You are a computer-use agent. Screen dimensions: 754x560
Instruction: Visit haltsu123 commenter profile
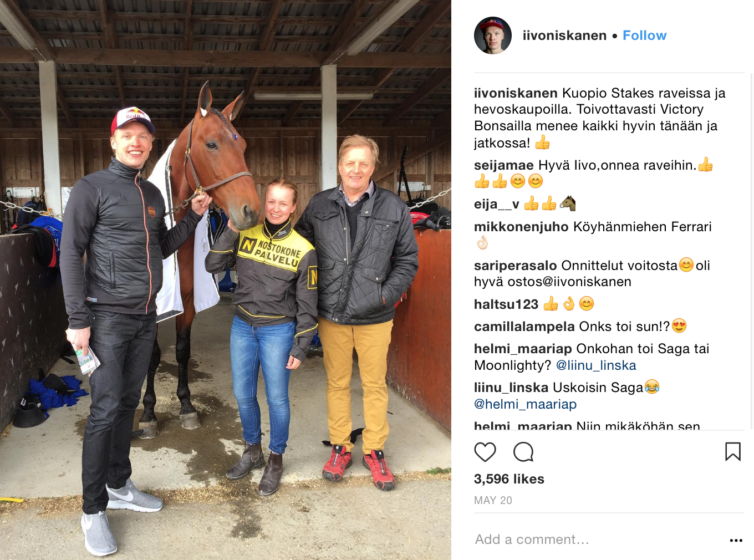pyautogui.click(x=506, y=304)
